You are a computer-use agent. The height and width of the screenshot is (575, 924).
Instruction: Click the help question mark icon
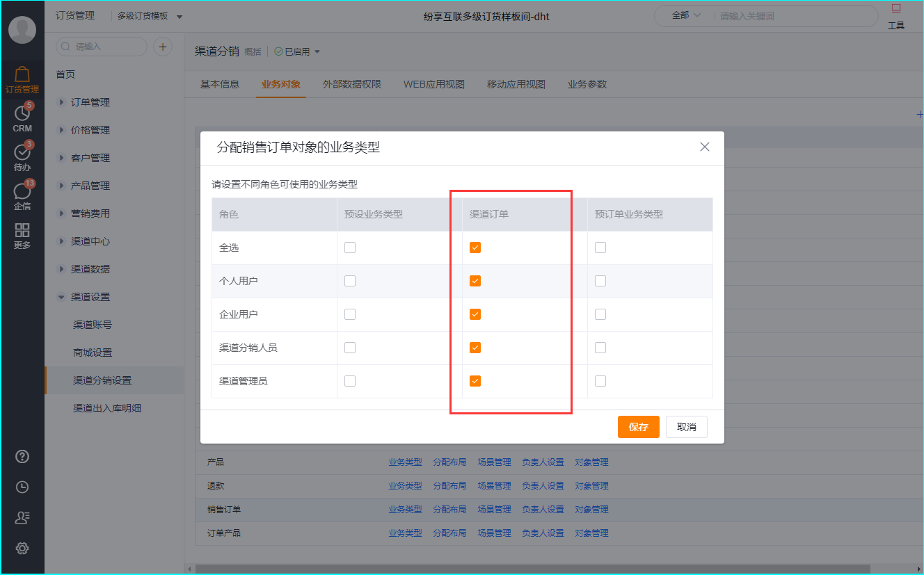click(23, 456)
